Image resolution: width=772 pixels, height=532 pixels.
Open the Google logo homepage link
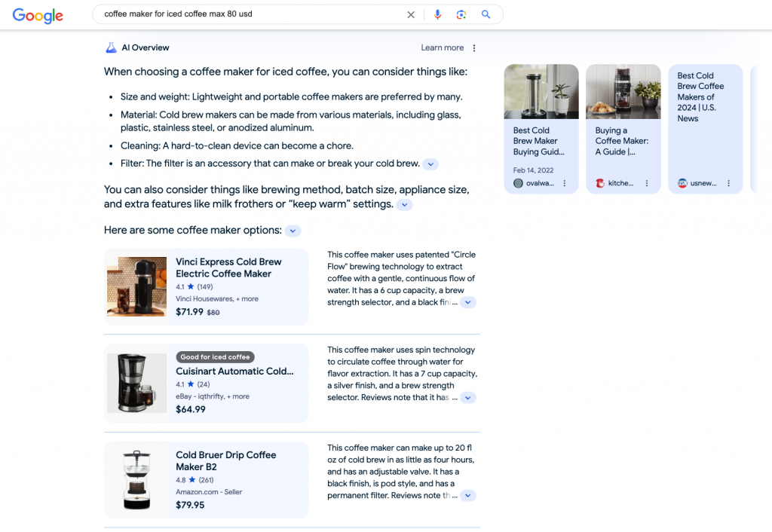(x=38, y=15)
